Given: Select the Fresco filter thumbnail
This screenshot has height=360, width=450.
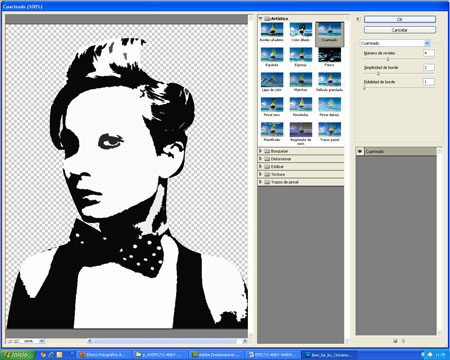Looking at the screenshot, I should coord(329,55).
